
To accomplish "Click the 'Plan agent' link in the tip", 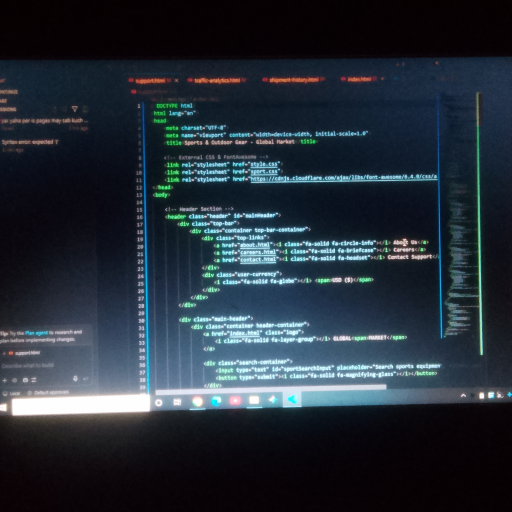I will click(x=36, y=333).
